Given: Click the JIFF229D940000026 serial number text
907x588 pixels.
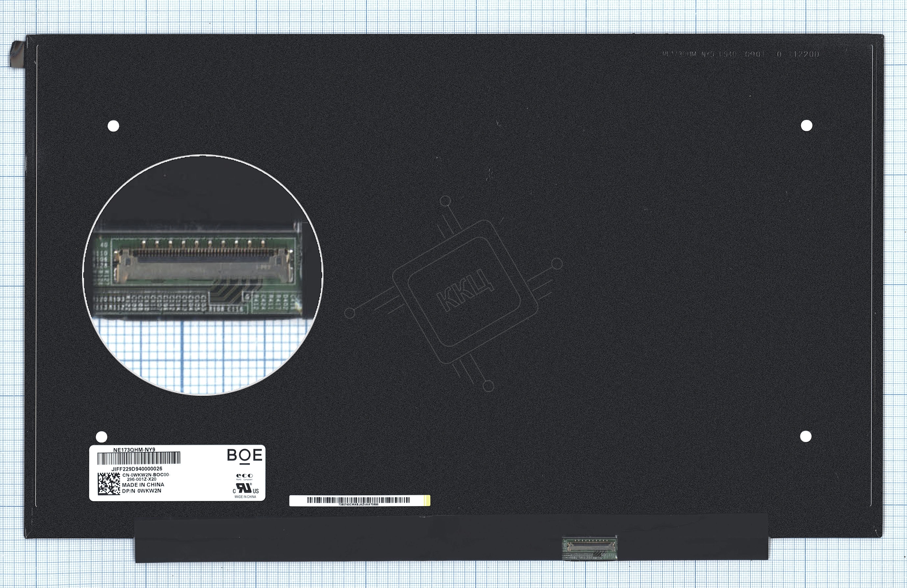Looking at the screenshot, I should click(x=137, y=469).
